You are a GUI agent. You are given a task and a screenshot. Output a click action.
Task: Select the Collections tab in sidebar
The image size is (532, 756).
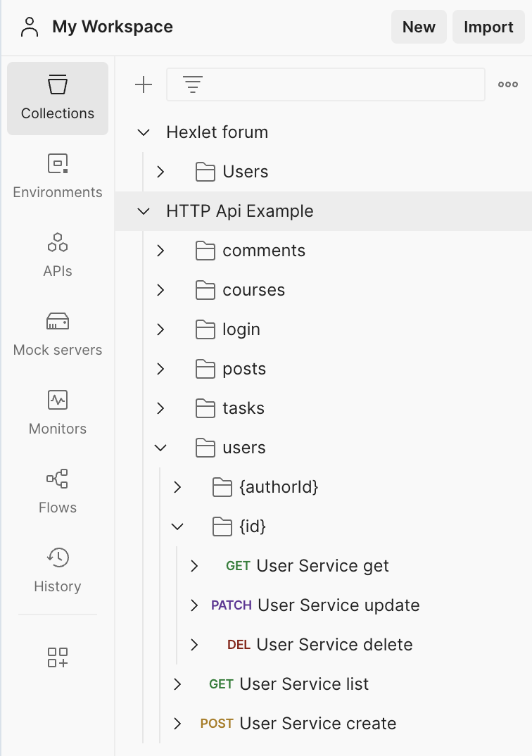pos(58,99)
